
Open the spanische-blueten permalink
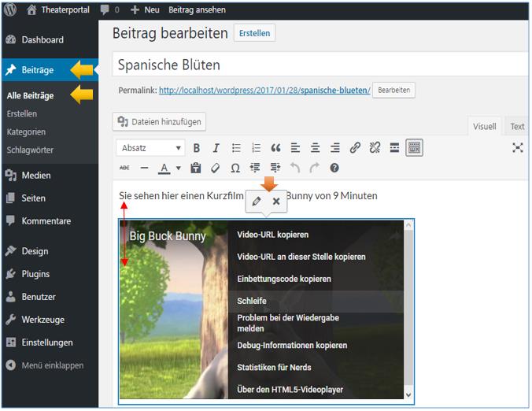[264, 91]
